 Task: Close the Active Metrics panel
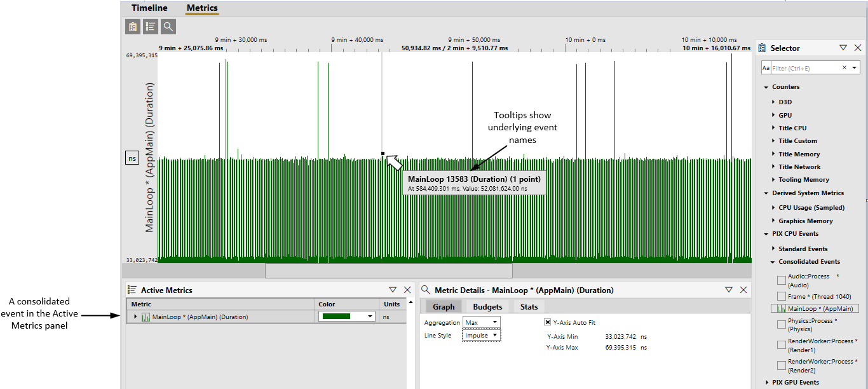[407, 290]
